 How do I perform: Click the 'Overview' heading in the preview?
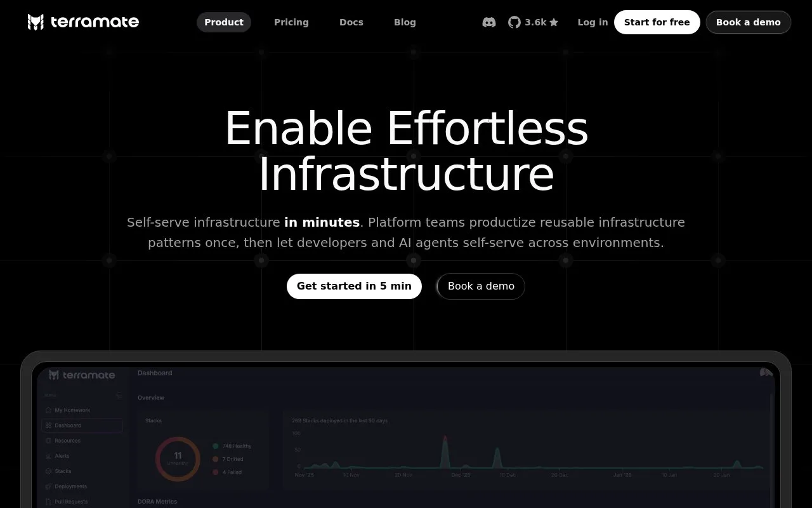[151, 398]
